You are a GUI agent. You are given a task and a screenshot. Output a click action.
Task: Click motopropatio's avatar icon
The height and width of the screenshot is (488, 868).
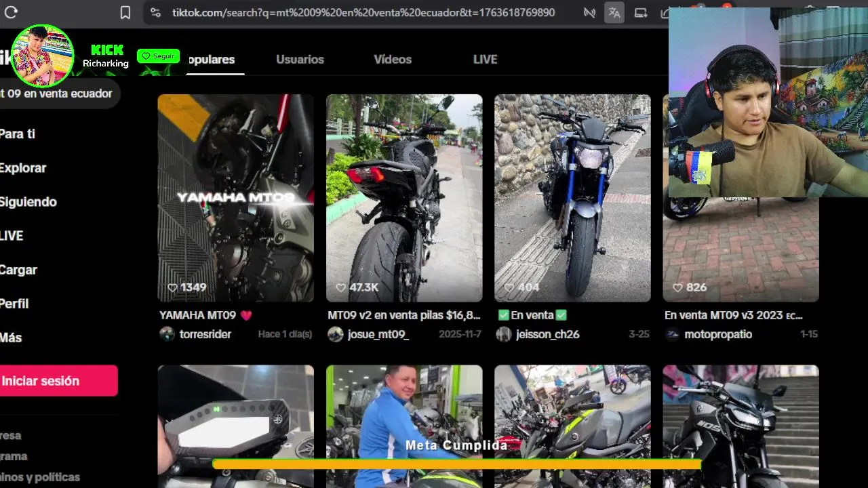[671, 334]
